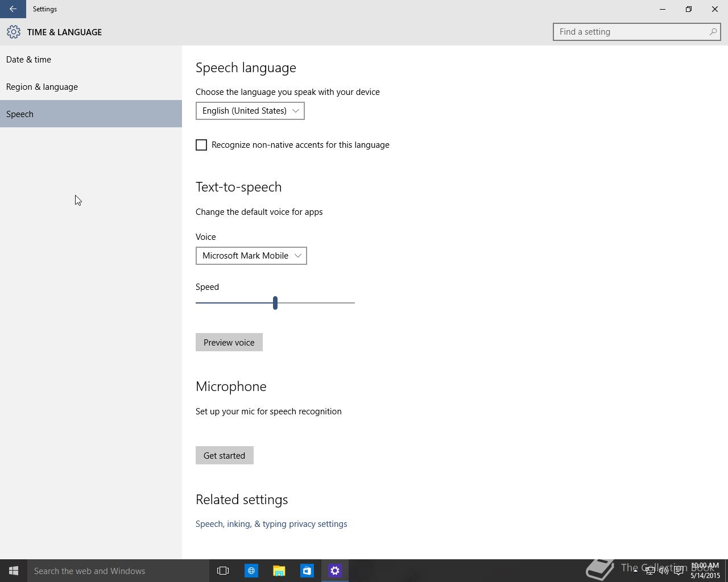Select the Speech sidebar item
Image resolution: width=728 pixels, height=582 pixels.
click(91, 114)
